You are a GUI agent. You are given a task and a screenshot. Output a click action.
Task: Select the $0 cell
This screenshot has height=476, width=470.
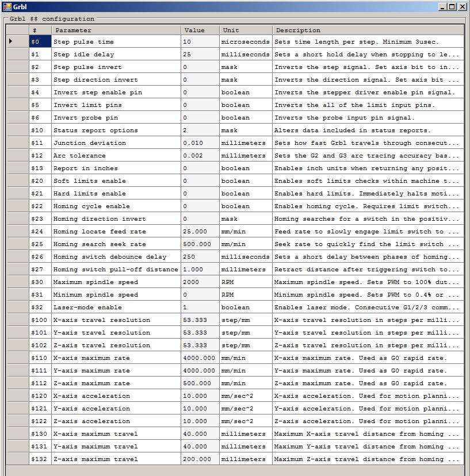(40, 41)
